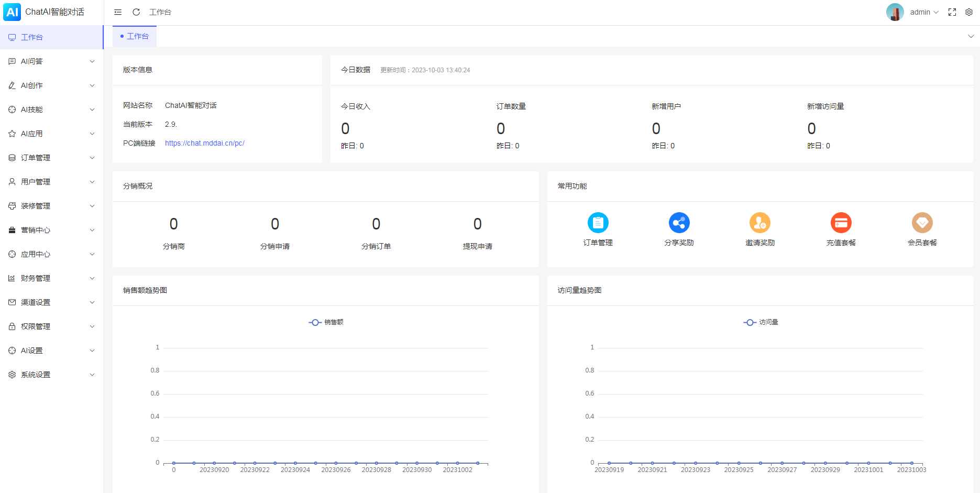Open the chat.mddai.cn PC link
Viewport: 980px width, 493px height.
coord(204,143)
